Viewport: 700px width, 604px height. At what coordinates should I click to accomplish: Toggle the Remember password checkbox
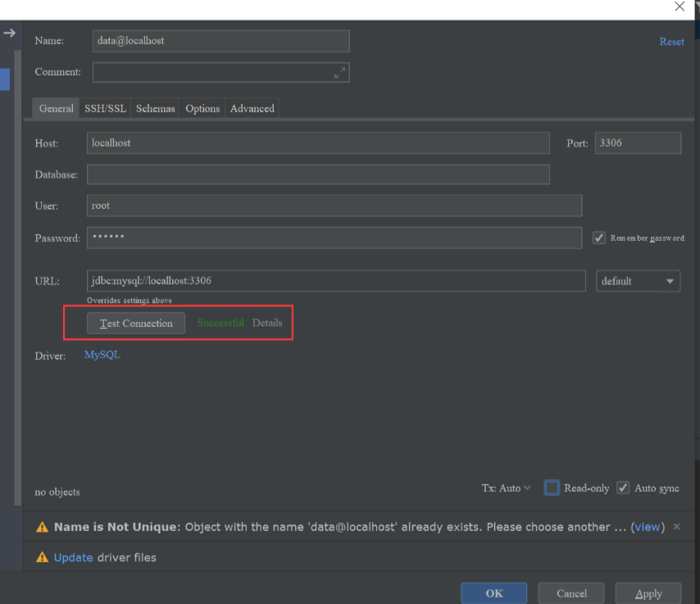click(x=598, y=238)
